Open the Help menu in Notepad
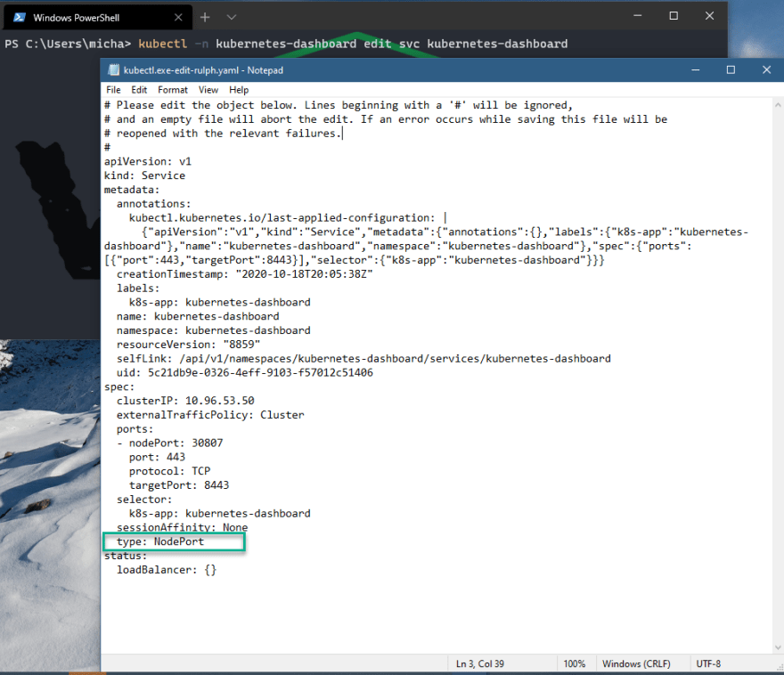 point(239,90)
